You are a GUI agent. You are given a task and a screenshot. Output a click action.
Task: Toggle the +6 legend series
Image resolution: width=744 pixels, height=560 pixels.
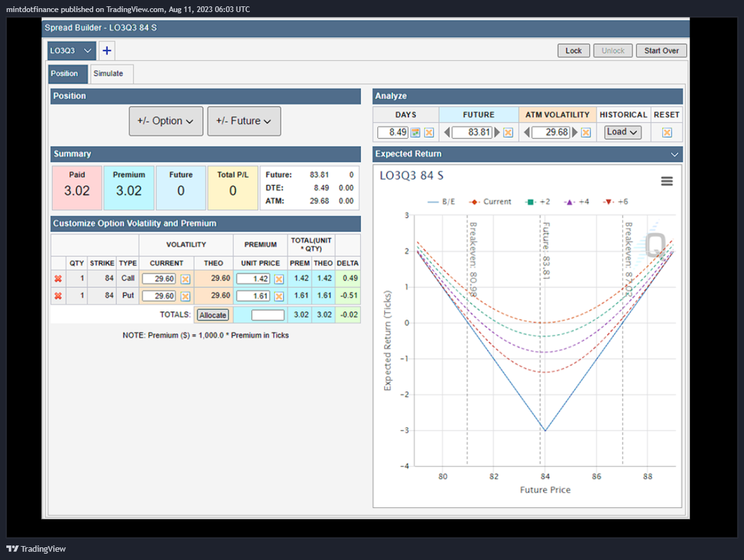pyautogui.click(x=615, y=202)
